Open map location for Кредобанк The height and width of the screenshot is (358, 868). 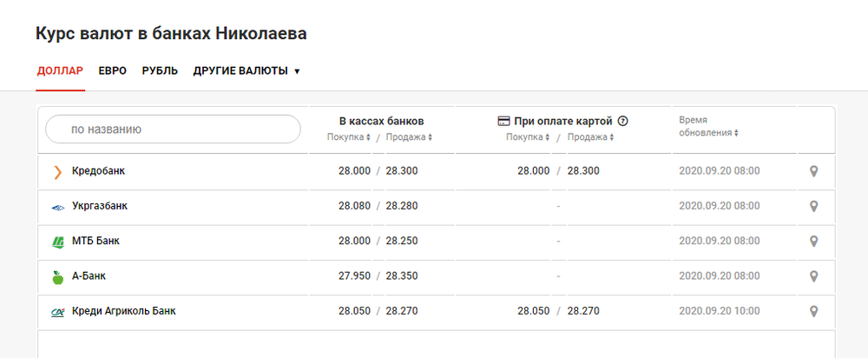[813, 171]
